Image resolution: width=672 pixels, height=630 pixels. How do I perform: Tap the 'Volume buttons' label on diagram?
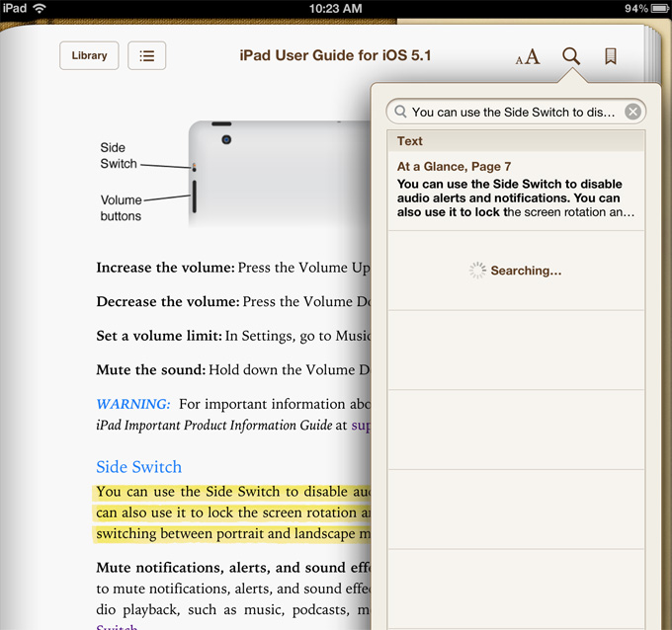coord(121,208)
